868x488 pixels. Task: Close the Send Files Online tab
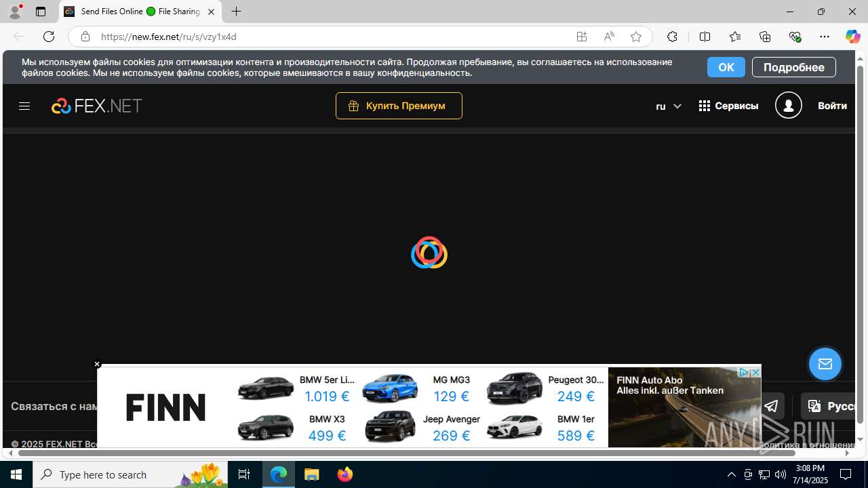click(211, 12)
